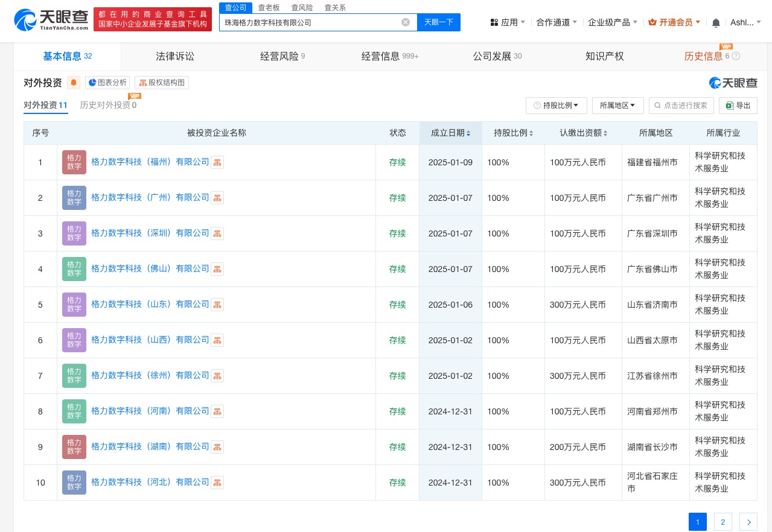Screen dimensions: 772x532
Task: Open equity structure icon for 山东 company
Action: pyautogui.click(x=217, y=305)
